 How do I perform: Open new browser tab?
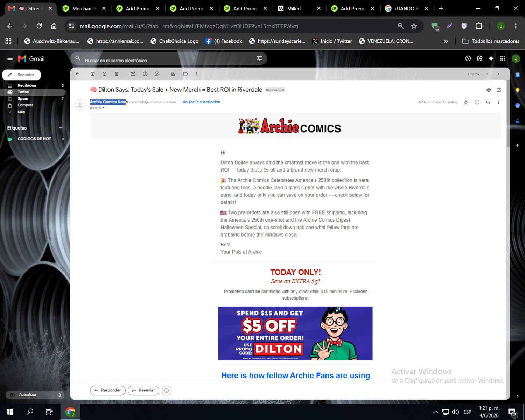(x=441, y=8)
